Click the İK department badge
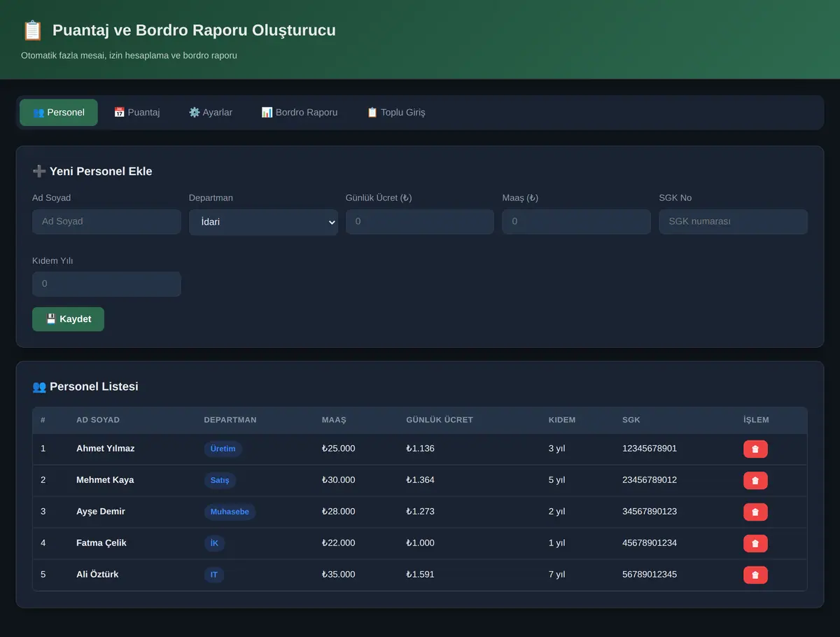The image size is (840, 637). click(215, 543)
